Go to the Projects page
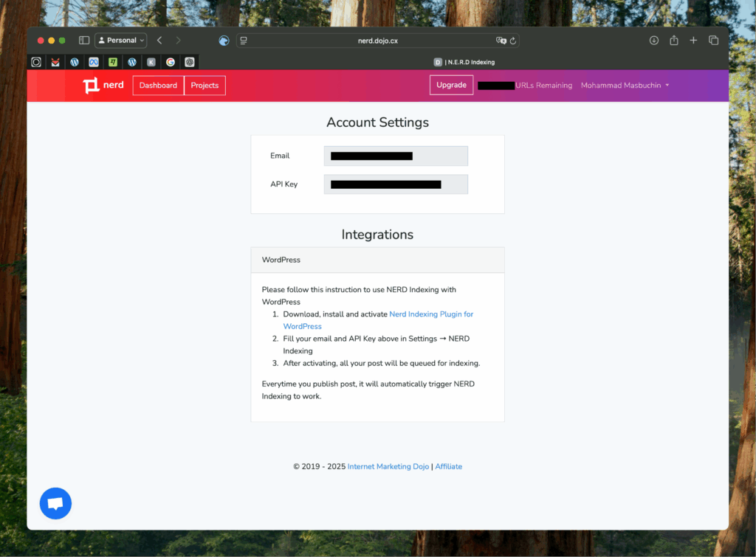Image resolution: width=756 pixels, height=557 pixels. 205,86
